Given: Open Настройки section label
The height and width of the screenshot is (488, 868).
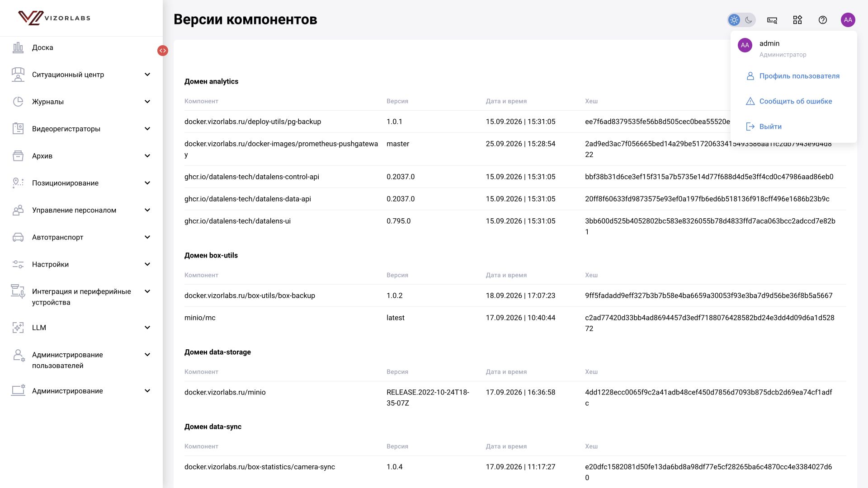Looking at the screenshot, I should click(x=50, y=264).
